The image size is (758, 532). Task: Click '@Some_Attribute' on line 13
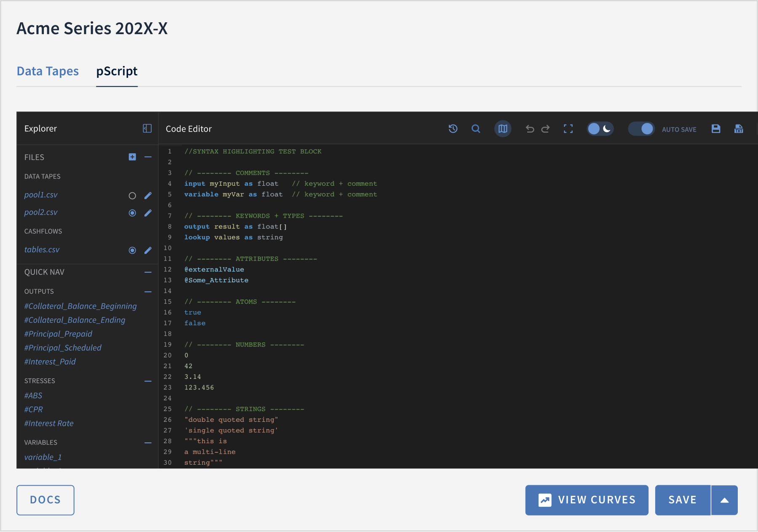pyautogui.click(x=216, y=280)
